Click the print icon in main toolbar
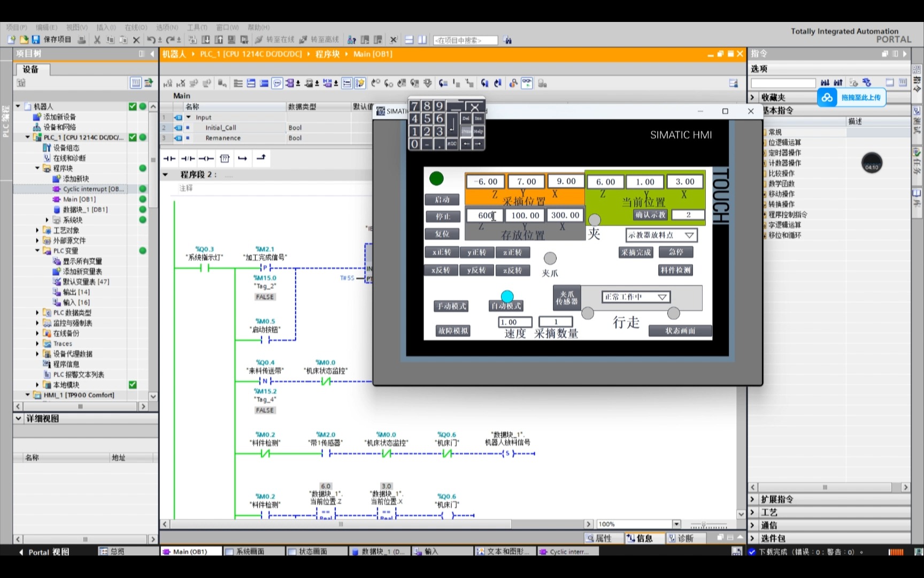 pos(81,40)
